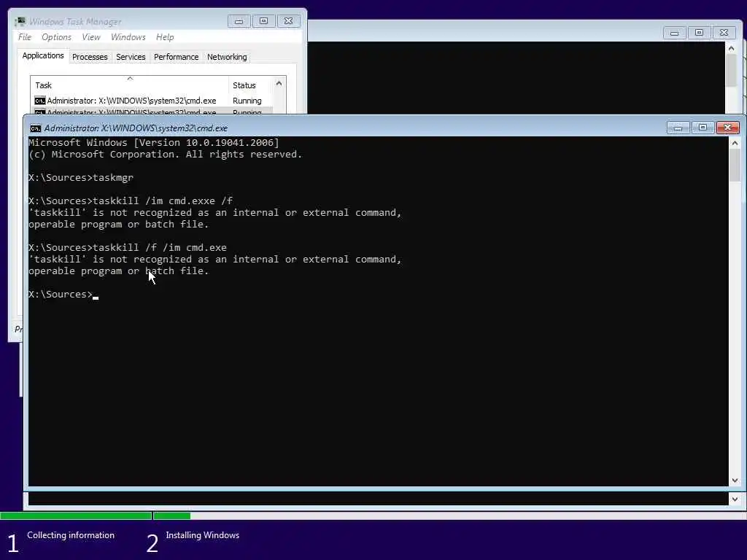Click the second installing progress bar segment
Image resolution: width=747 pixels, height=560 pixels.
[172, 516]
